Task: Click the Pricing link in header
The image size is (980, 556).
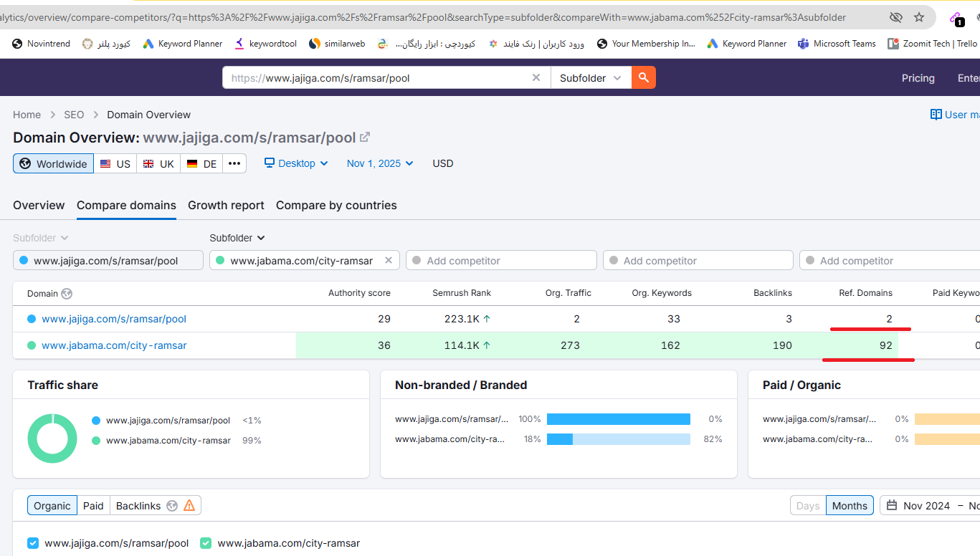Action: pos(918,78)
